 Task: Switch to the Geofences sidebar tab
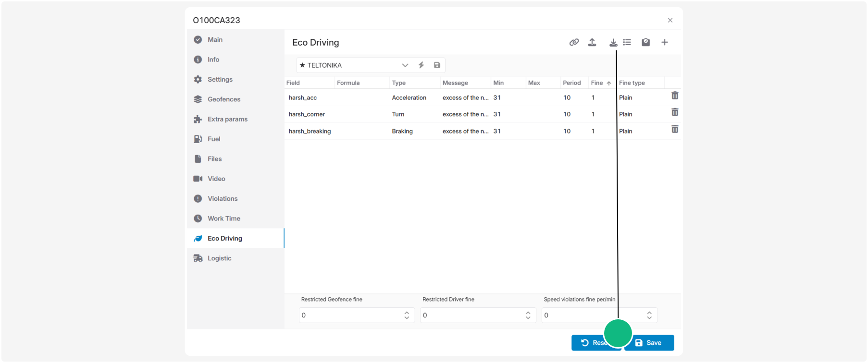(224, 99)
